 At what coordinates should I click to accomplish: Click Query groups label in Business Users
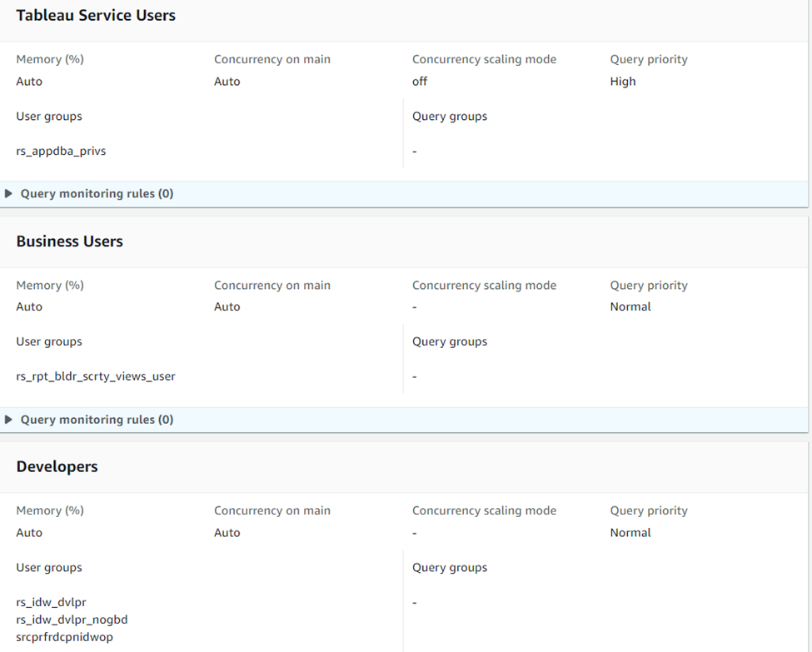[450, 341]
